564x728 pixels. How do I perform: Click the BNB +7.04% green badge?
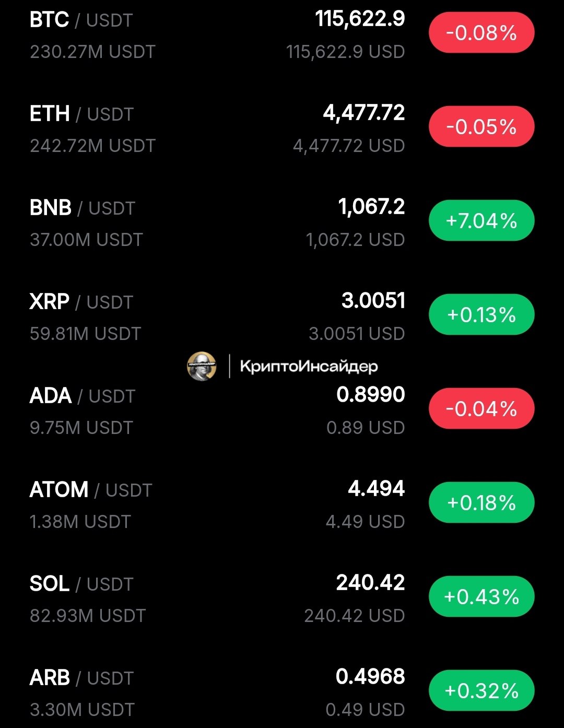481,220
